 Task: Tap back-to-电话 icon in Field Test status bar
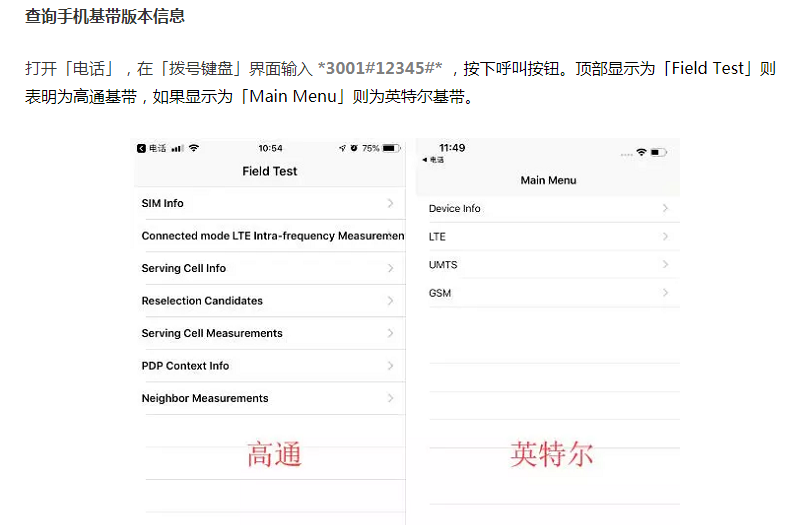[x=141, y=148]
